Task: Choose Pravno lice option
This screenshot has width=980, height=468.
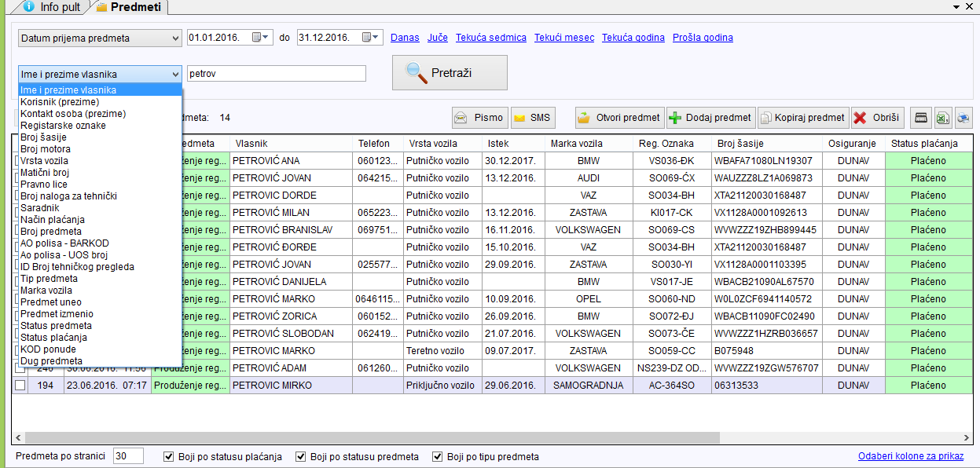Action: tap(100, 185)
